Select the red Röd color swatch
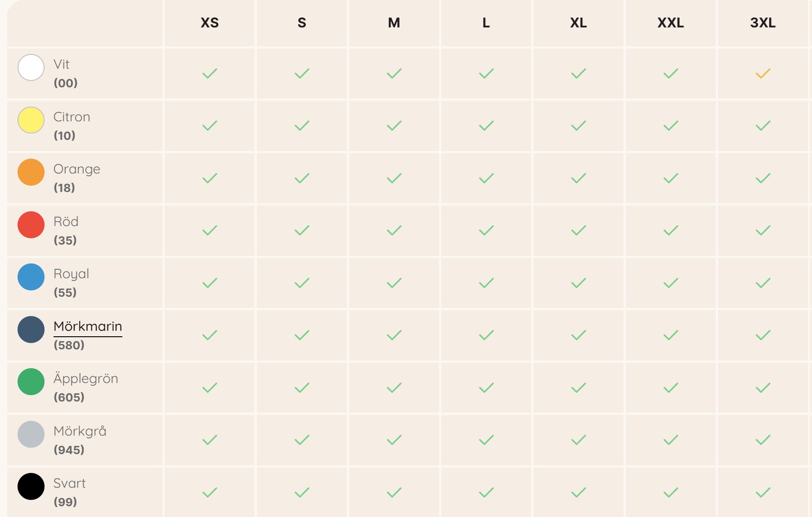 pos(31,225)
